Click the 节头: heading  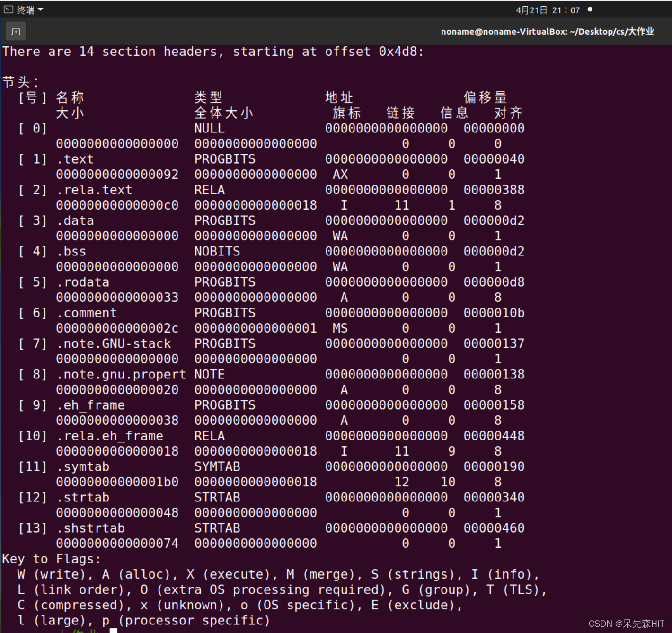(x=21, y=82)
